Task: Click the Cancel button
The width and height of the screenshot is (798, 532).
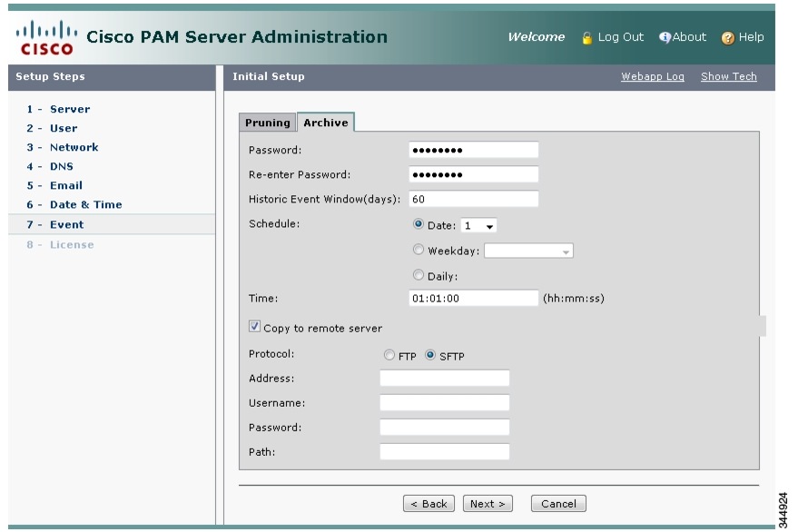Action: click(x=558, y=504)
